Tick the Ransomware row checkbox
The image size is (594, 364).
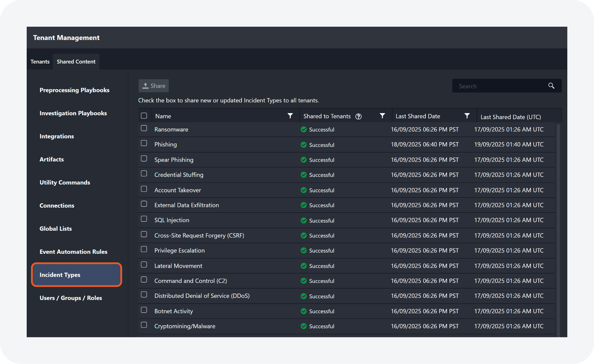tap(144, 128)
